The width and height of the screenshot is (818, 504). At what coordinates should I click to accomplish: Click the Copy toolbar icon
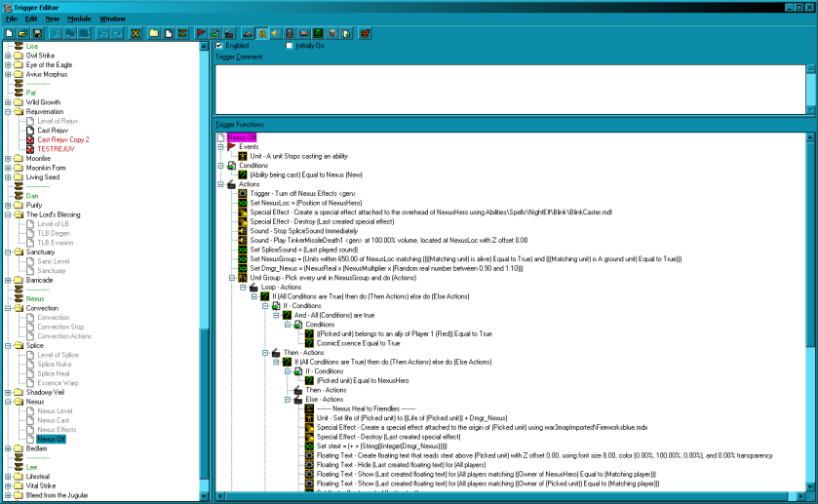[70, 33]
